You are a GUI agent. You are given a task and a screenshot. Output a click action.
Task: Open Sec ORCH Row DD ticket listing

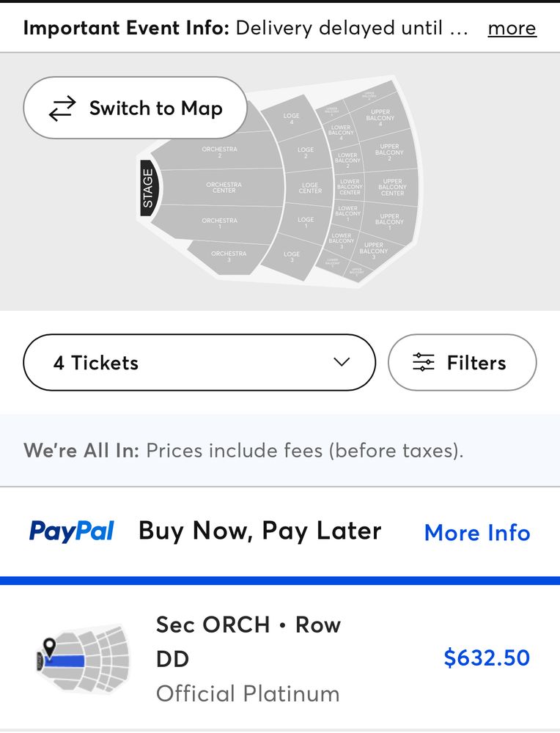280,658
